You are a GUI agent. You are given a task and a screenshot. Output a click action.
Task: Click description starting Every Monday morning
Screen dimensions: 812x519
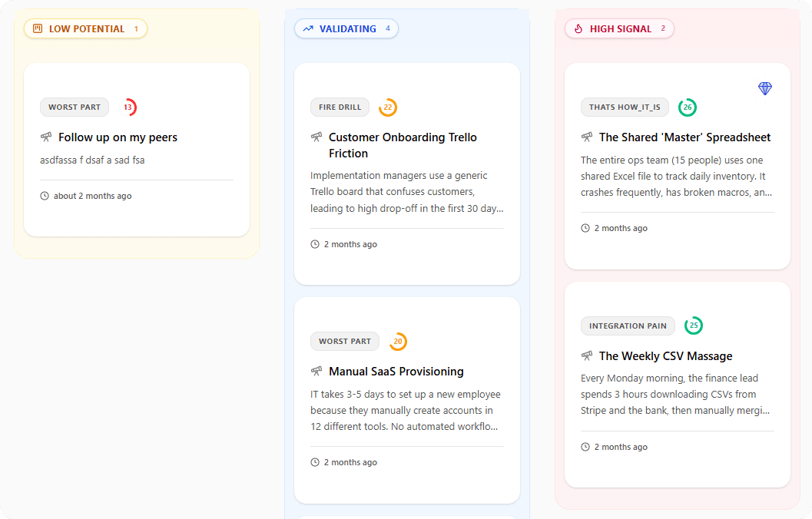[675, 394]
